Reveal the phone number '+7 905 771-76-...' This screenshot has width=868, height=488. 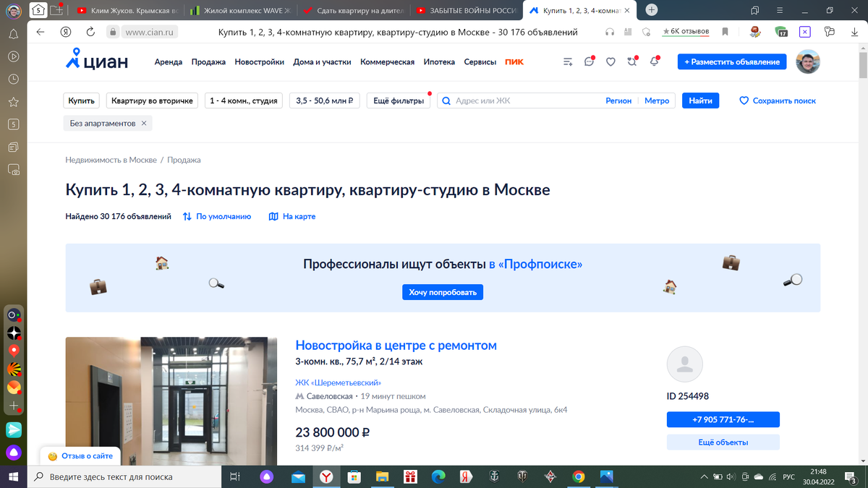(x=723, y=419)
